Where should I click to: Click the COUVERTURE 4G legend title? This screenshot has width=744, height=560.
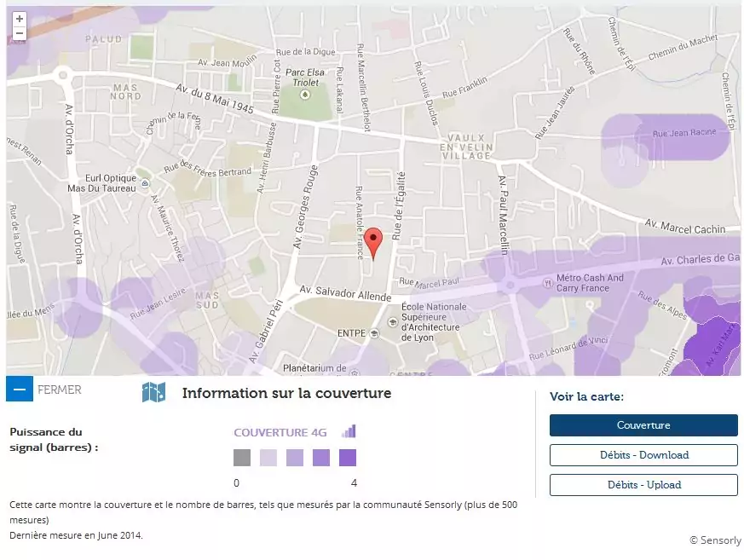280,432
